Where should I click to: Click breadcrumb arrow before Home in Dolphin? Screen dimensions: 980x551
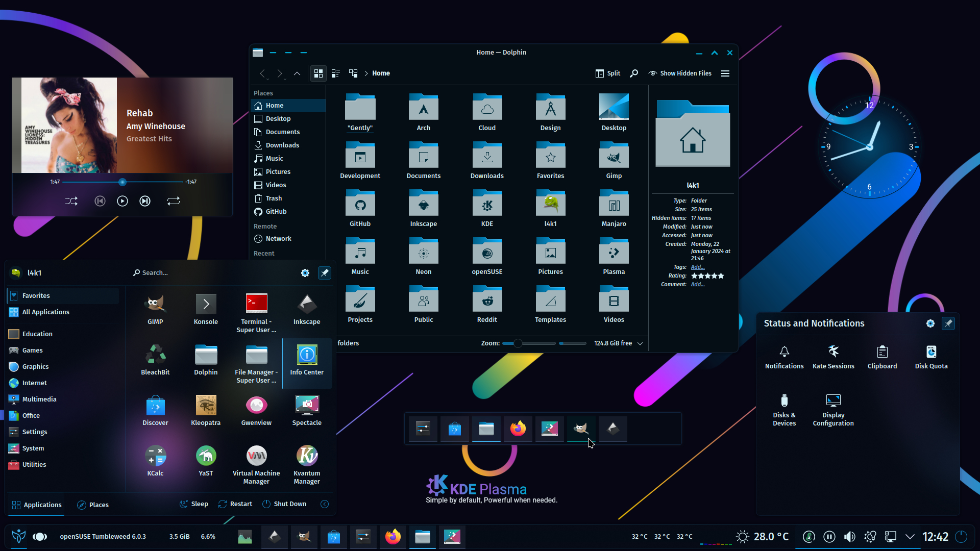[x=366, y=73]
